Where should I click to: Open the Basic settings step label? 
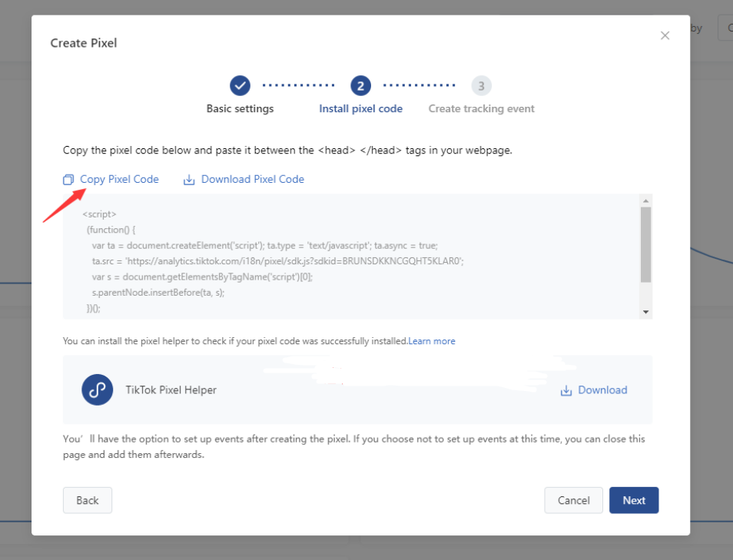click(240, 108)
